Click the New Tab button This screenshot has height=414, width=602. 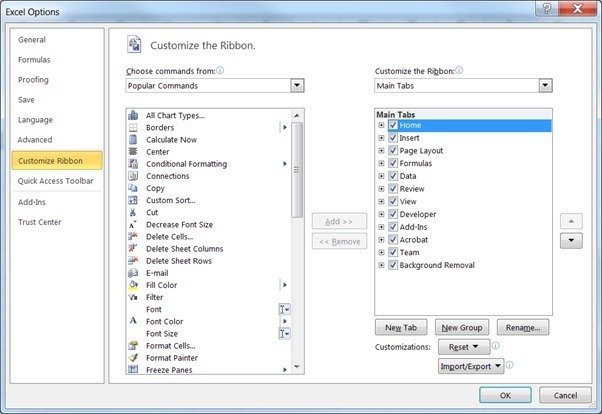(401, 327)
